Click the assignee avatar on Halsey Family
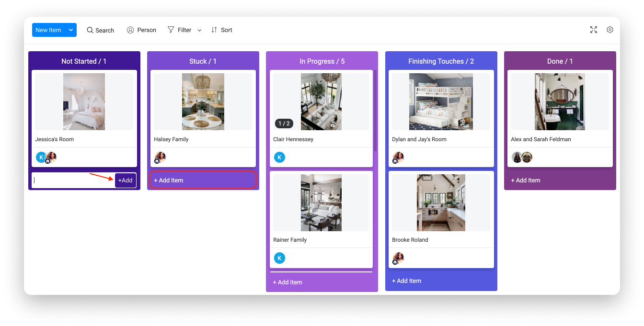 (x=160, y=157)
